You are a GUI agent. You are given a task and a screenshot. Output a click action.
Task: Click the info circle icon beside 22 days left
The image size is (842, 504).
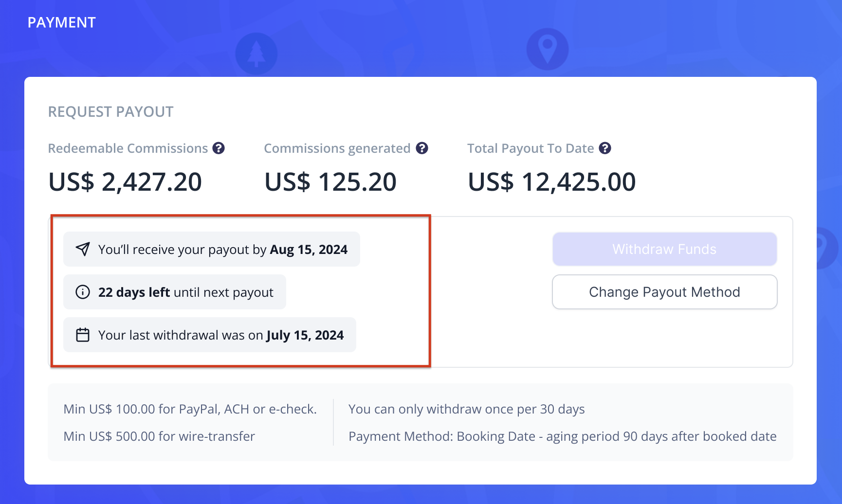coord(83,292)
